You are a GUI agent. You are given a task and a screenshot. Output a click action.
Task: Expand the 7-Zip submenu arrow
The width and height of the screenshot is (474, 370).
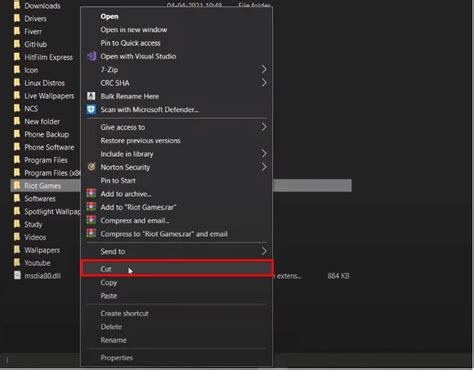[264, 69]
